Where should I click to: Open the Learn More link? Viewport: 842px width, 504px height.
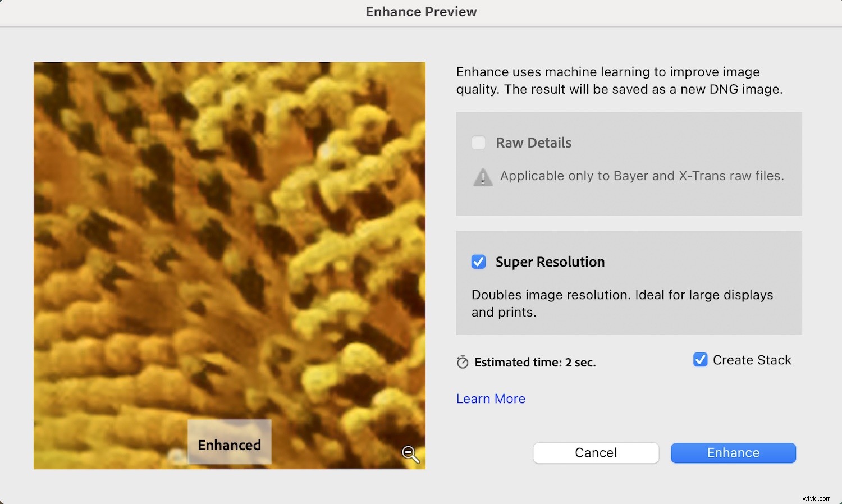[x=490, y=398]
